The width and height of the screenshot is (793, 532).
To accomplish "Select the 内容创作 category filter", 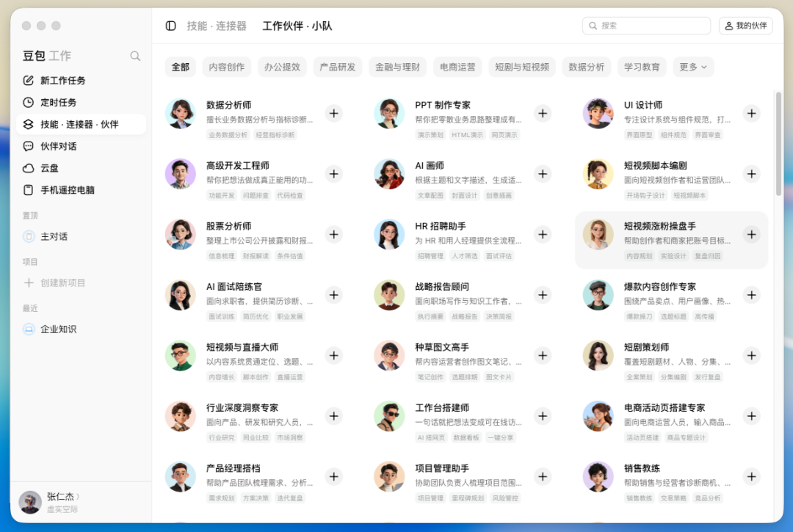I will point(227,68).
